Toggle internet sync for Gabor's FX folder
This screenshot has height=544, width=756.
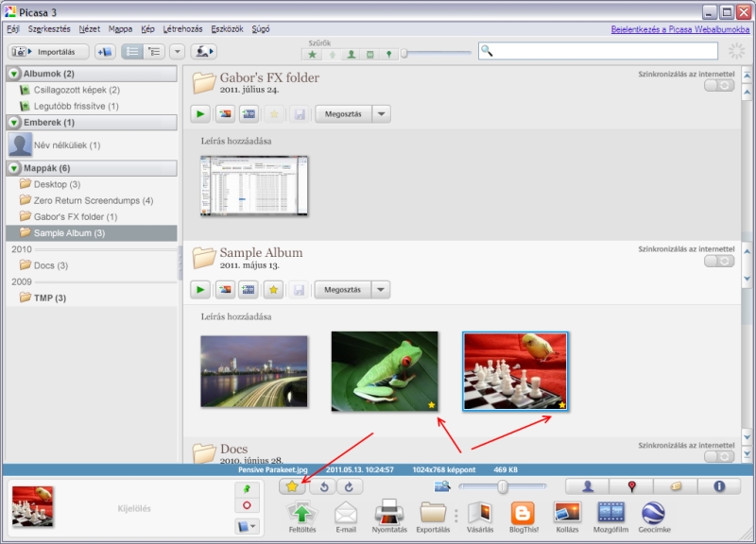(719, 86)
